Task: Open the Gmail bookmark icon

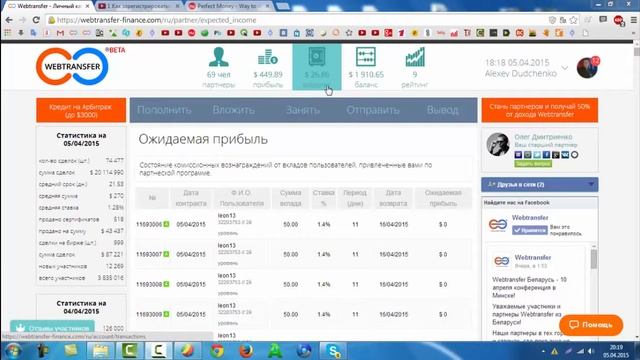Action: coord(60,33)
